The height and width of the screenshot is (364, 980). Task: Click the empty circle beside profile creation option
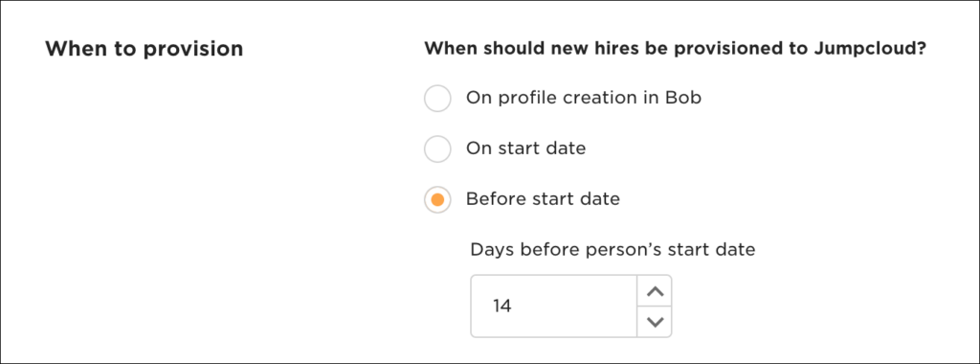point(437,99)
